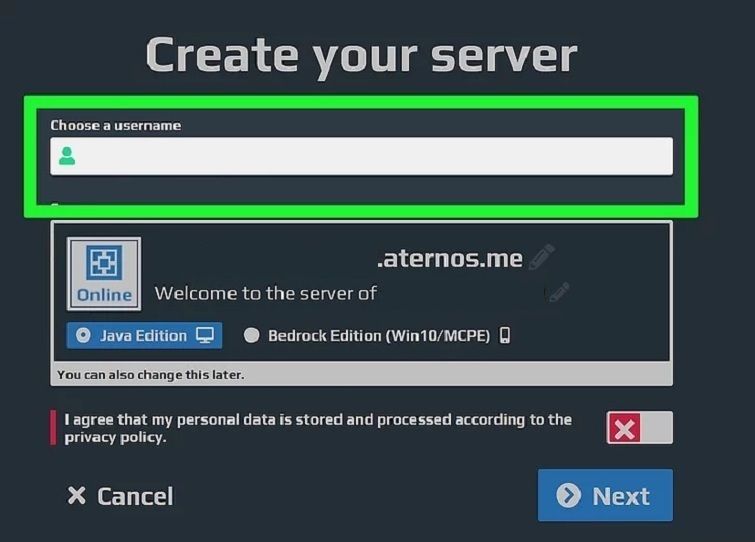Click the 'Bedrock Edition (Win10/MCPE)' label text

pyautogui.click(x=379, y=336)
